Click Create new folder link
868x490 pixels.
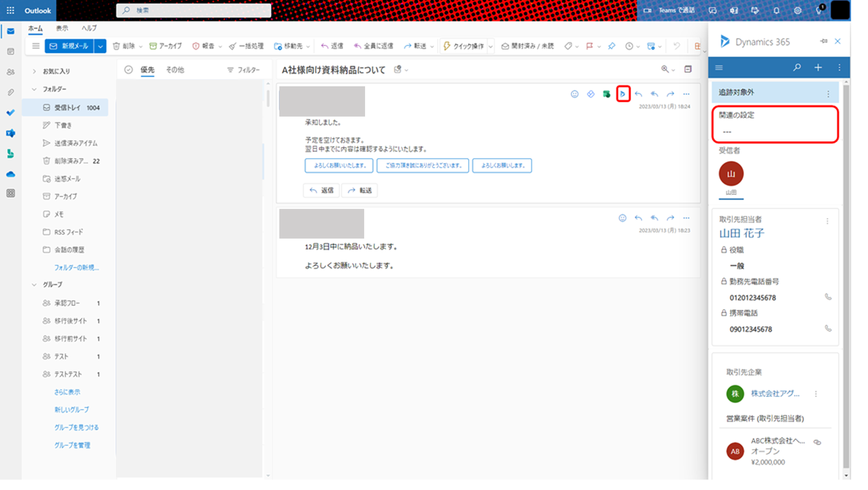point(77,267)
